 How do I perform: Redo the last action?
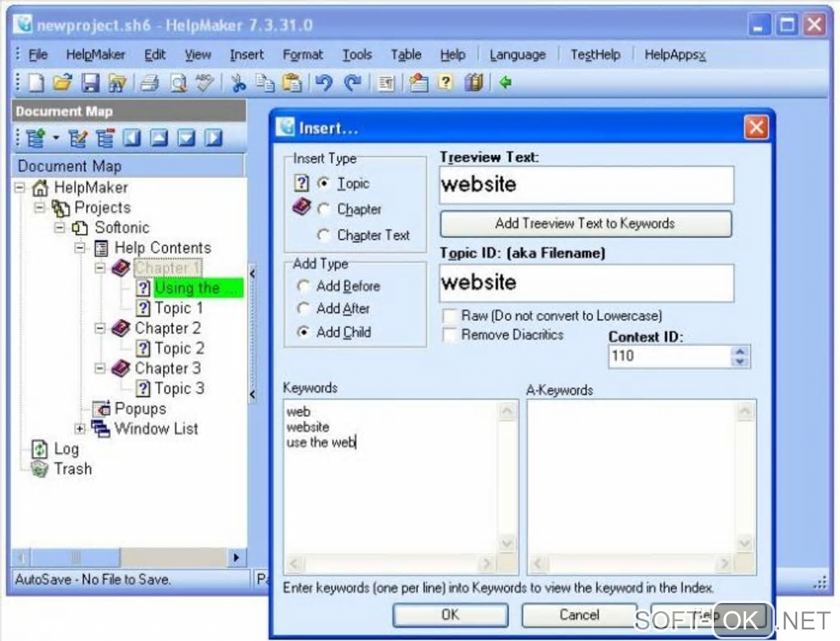point(352,83)
